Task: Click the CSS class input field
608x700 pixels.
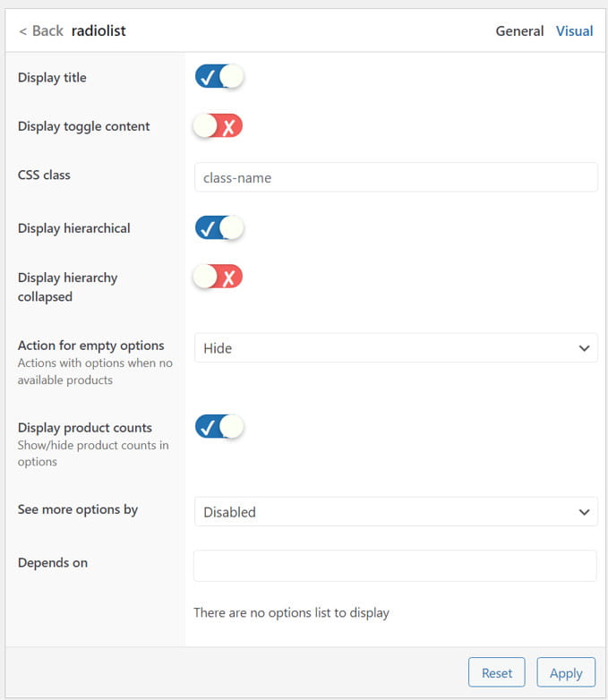Action: coord(396,177)
